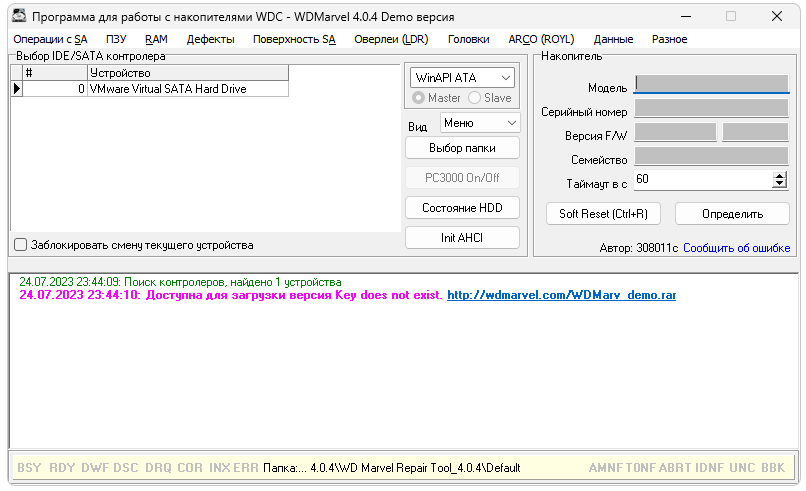Click the DRQ status indicator
Screen dimensions: 806x491
tap(158, 468)
